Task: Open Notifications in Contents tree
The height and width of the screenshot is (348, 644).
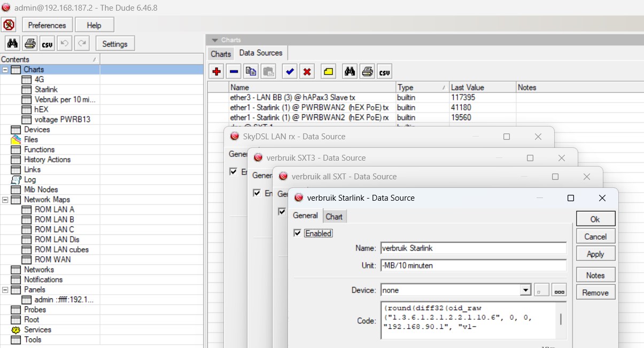Action: point(43,279)
